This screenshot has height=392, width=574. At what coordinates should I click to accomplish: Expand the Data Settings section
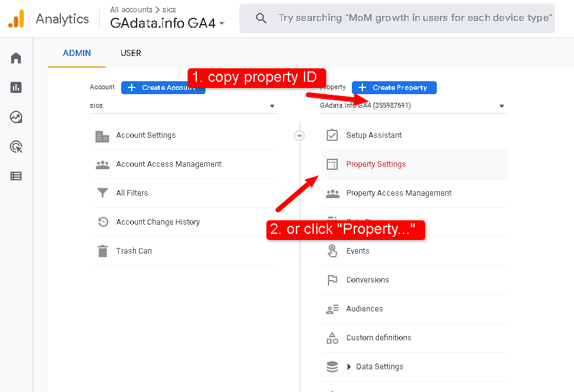(x=349, y=367)
